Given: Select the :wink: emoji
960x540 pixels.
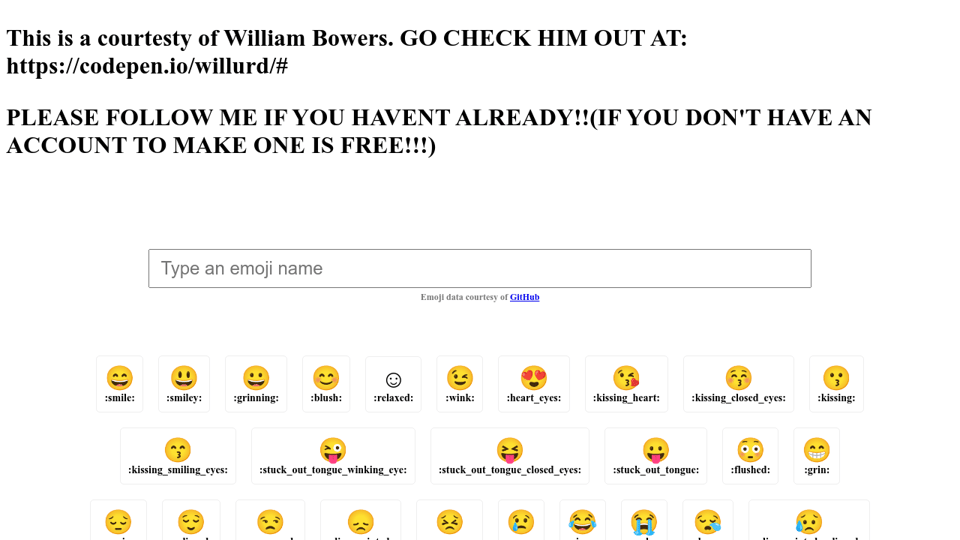Looking at the screenshot, I should [x=460, y=384].
